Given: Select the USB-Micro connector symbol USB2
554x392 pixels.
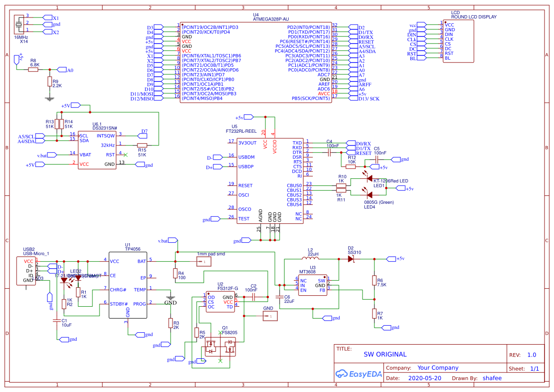Looking at the screenshot, I should tap(26, 270).
